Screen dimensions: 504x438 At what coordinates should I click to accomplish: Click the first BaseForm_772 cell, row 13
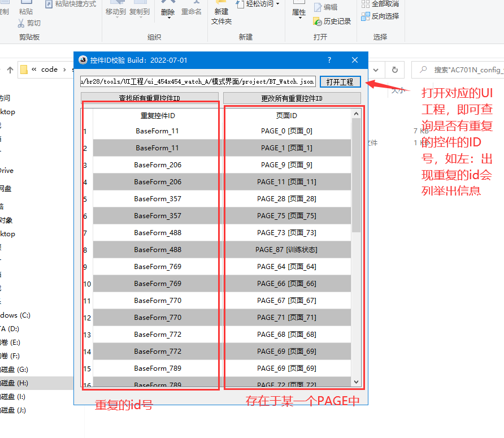[158, 335]
